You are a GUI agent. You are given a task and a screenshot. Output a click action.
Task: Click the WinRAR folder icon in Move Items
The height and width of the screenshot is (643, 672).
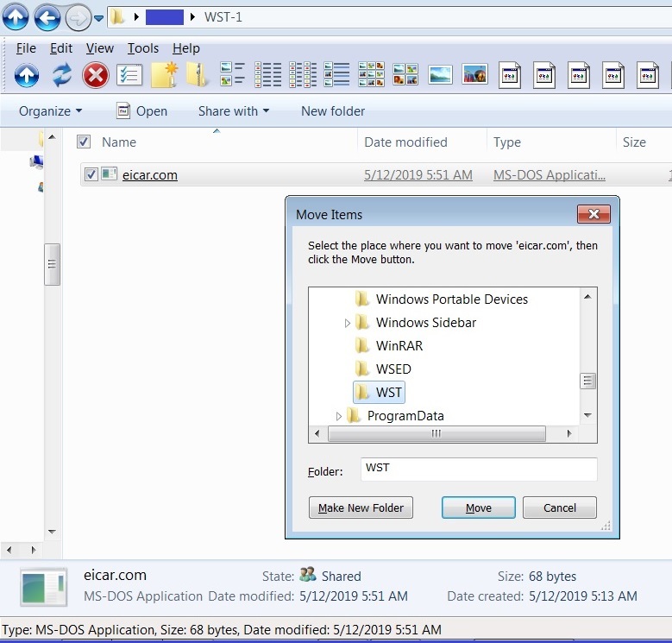tap(362, 345)
